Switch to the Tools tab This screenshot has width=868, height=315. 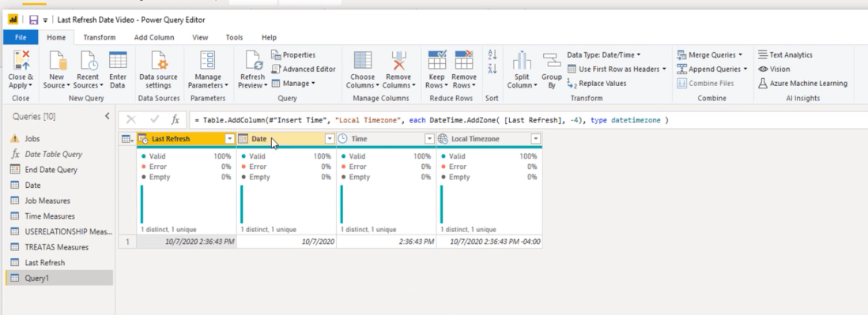(x=234, y=38)
